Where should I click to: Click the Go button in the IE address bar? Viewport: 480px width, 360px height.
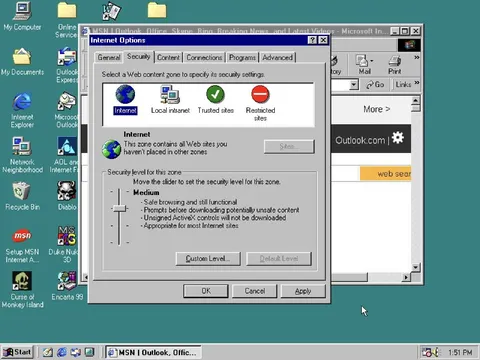coord(375,85)
